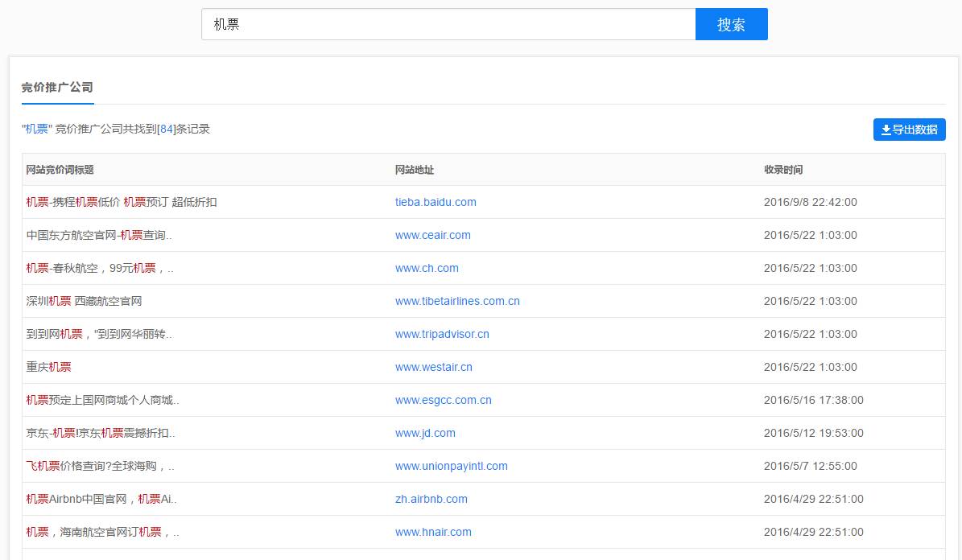Click the 搜索 search button
The height and width of the screenshot is (560, 962).
[x=731, y=24]
